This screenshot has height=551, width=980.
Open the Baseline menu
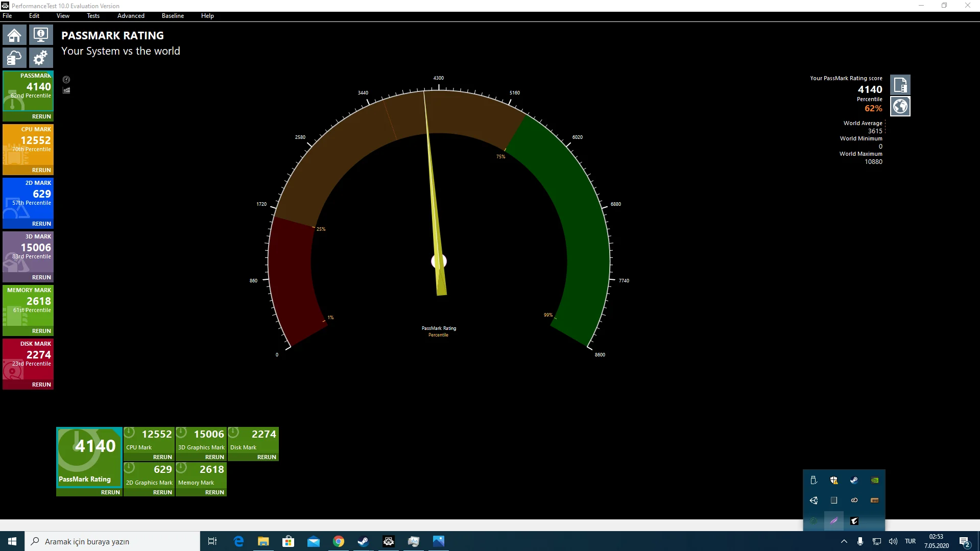tap(173, 16)
